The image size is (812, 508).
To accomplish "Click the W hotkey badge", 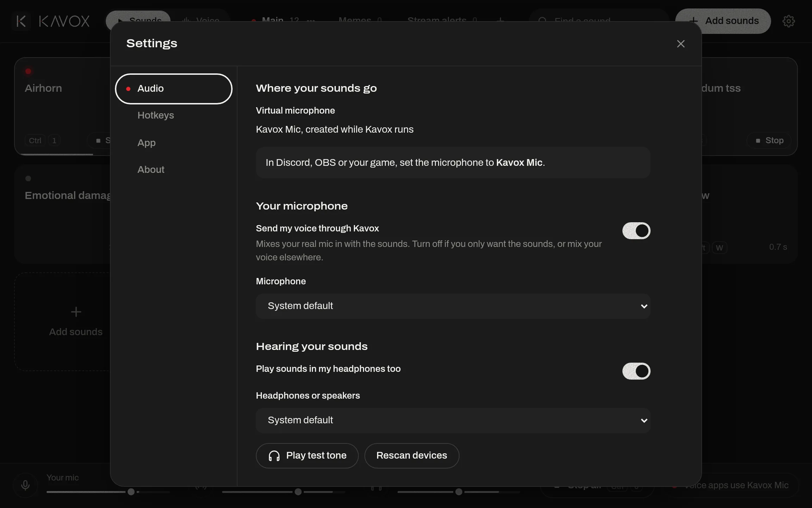I will point(719,248).
